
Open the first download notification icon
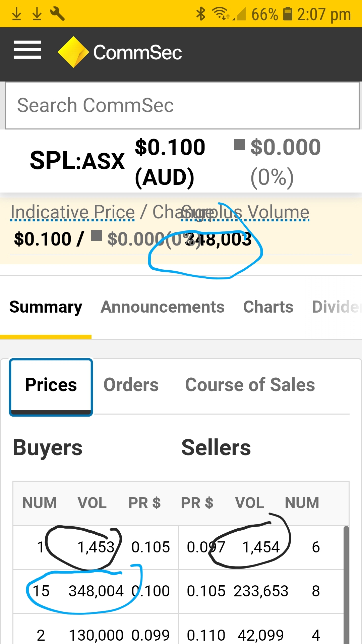pos(16,14)
